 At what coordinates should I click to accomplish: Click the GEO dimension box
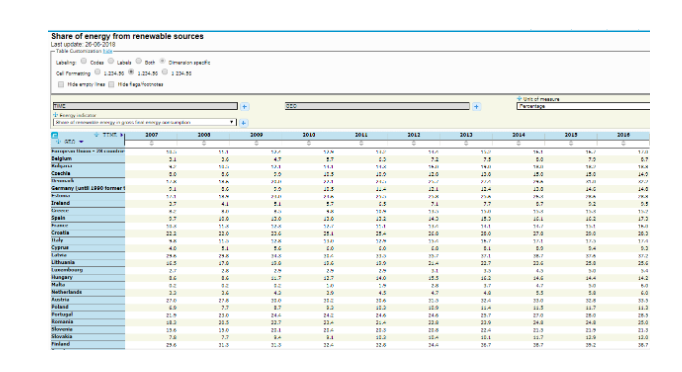pos(377,106)
